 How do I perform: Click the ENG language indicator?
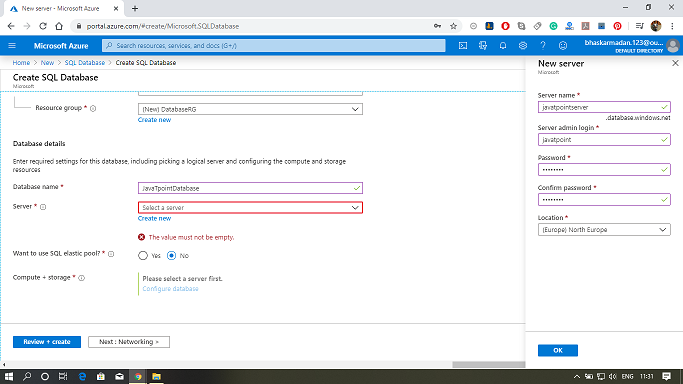(627, 377)
